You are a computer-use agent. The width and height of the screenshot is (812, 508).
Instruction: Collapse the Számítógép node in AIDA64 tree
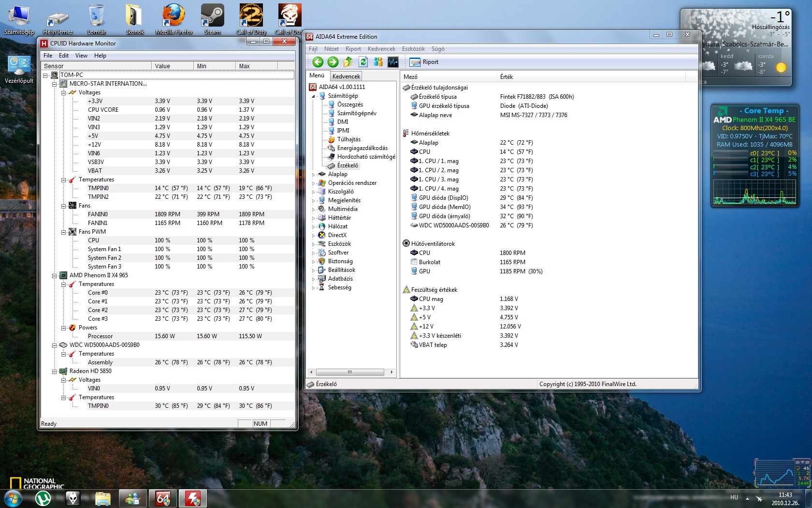(313, 96)
